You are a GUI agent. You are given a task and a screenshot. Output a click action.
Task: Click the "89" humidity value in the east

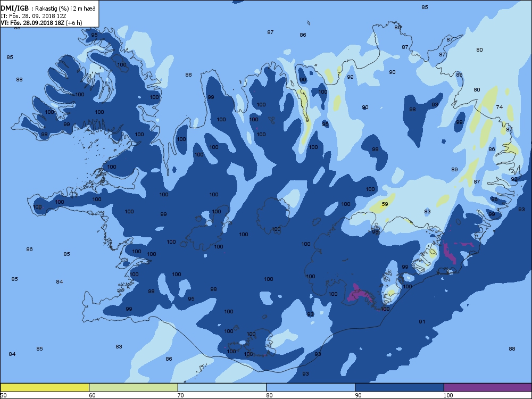click(455, 170)
